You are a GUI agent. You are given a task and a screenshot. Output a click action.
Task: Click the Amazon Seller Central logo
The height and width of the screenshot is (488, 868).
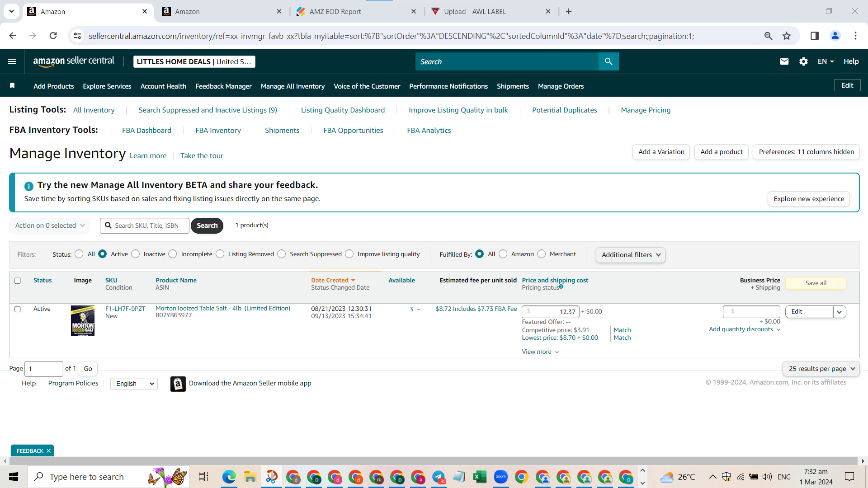[74, 61]
